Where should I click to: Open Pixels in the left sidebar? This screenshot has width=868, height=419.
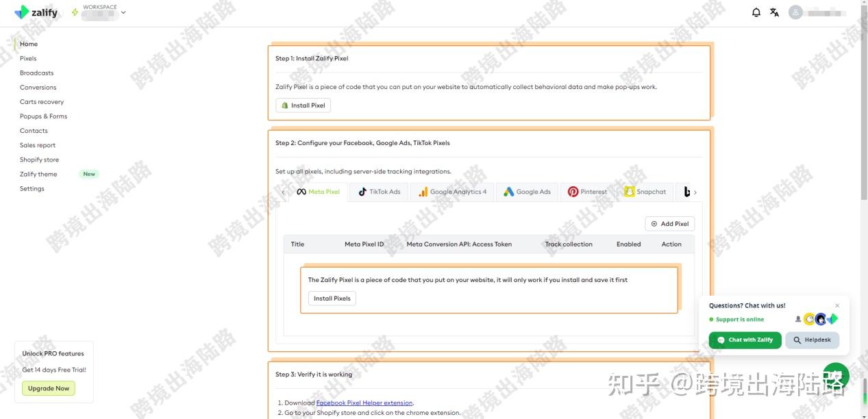pyautogui.click(x=27, y=58)
